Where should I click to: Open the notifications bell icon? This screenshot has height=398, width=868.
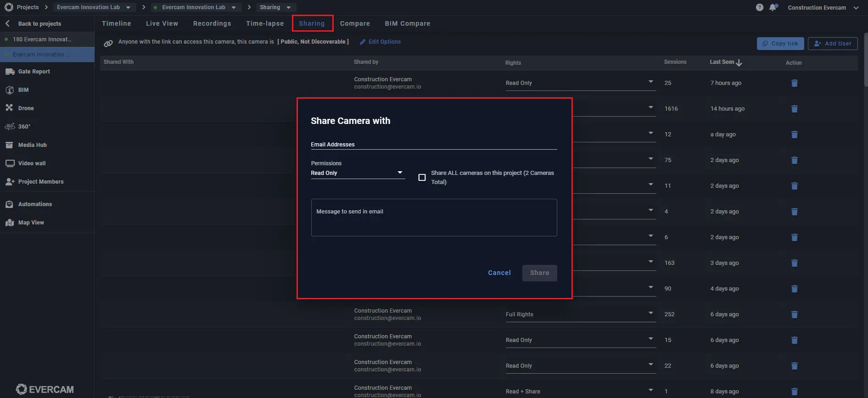click(773, 7)
